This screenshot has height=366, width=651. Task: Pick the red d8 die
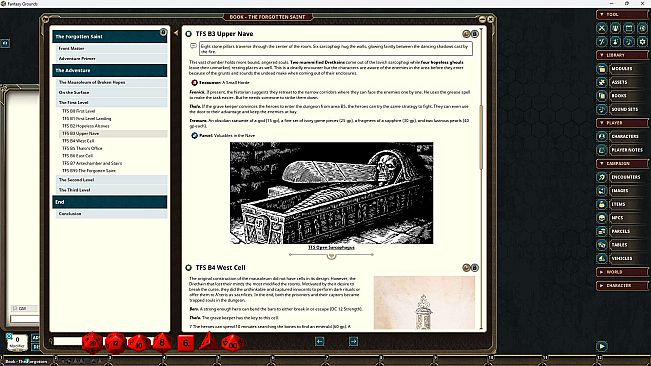pos(162,342)
